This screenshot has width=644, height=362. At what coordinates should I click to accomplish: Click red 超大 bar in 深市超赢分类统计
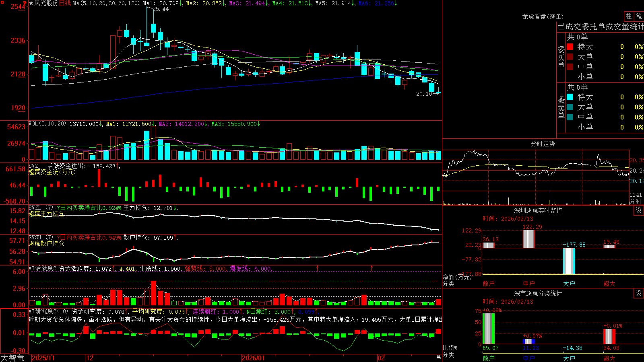tap(609, 337)
